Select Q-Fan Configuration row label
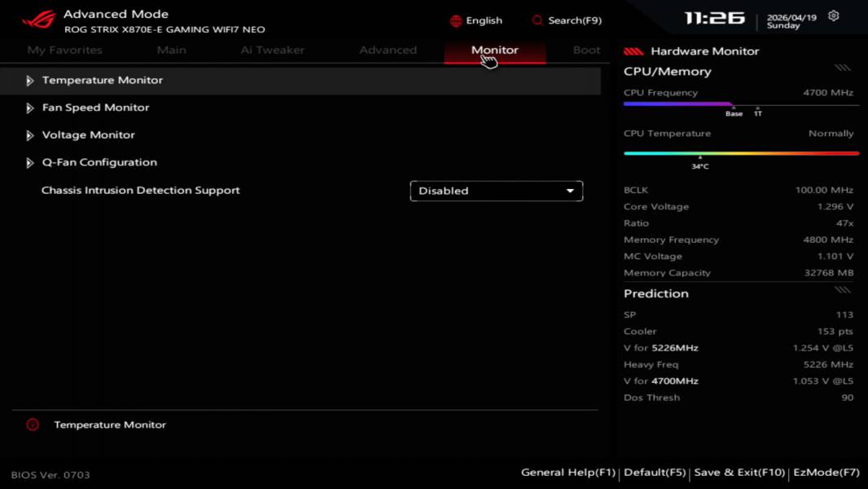Image resolution: width=868 pixels, height=489 pixels. [x=99, y=162]
